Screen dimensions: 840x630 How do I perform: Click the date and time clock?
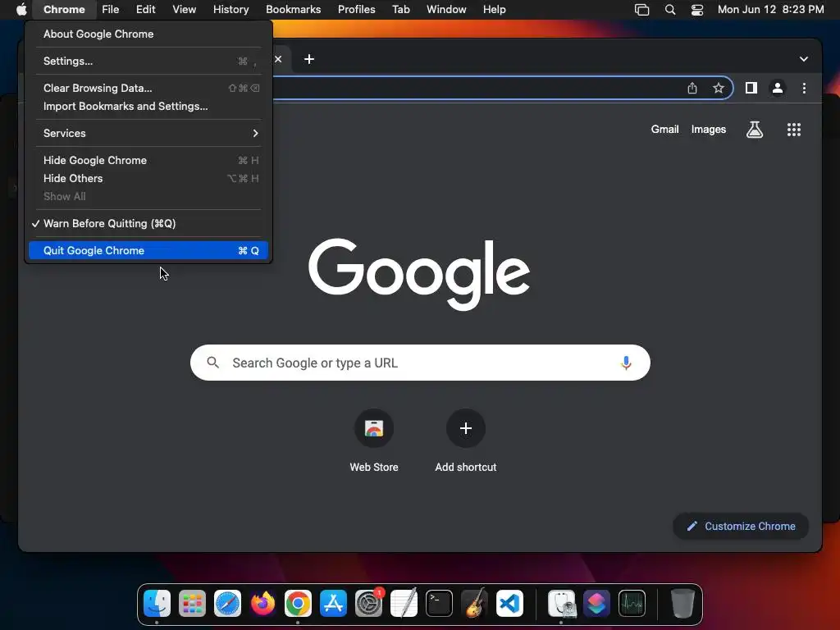[770, 9]
